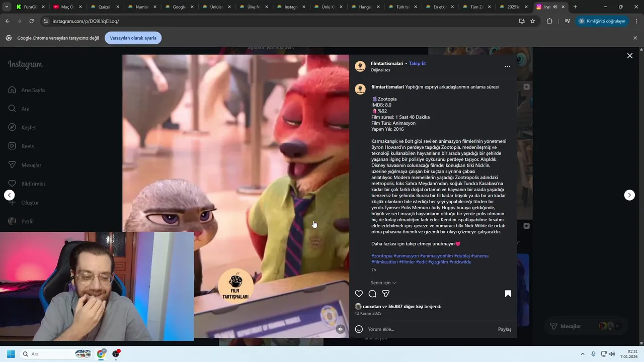This screenshot has width=644, height=362.
Task: Open the #nickwilde hashtag
Action: tap(460, 262)
